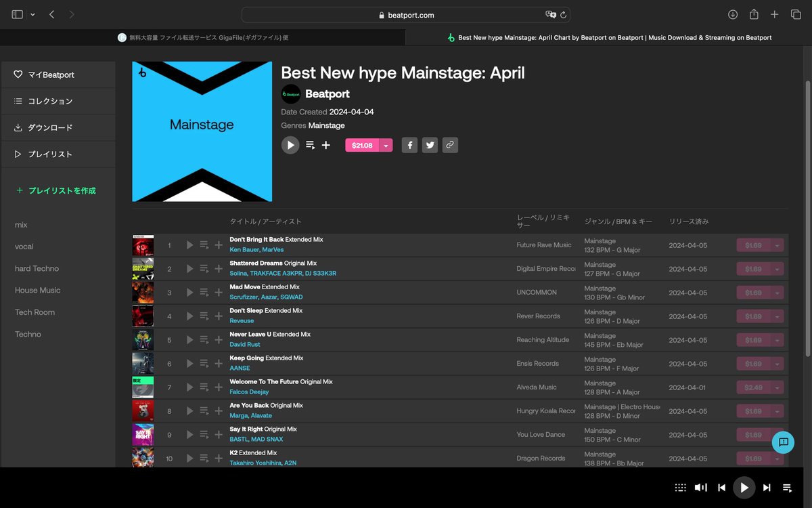Open プレイリスト in the sidebar
Screen dimensions: 812x508
tap(58, 154)
